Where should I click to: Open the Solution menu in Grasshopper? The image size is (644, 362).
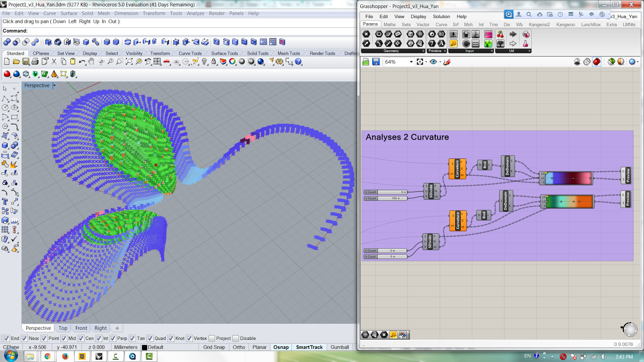coord(441,16)
